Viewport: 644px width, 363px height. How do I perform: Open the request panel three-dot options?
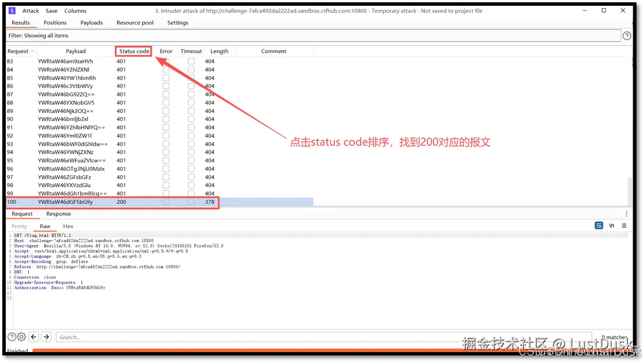pos(626,214)
